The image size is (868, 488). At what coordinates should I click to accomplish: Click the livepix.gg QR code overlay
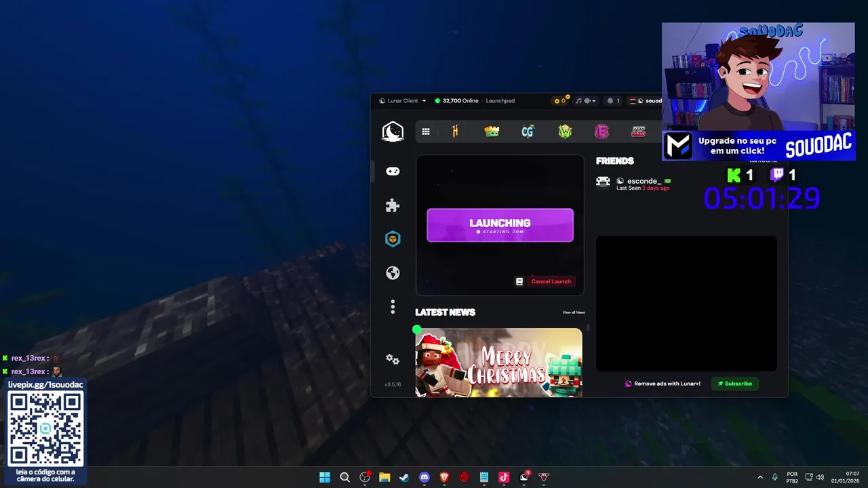tap(45, 429)
